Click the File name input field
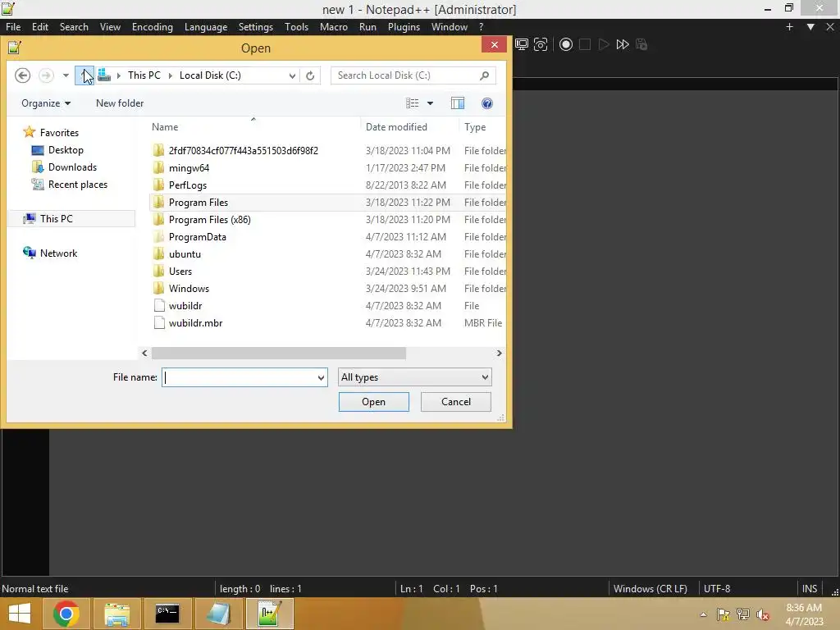This screenshot has height=630, width=840. pyautogui.click(x=239, y=377)
